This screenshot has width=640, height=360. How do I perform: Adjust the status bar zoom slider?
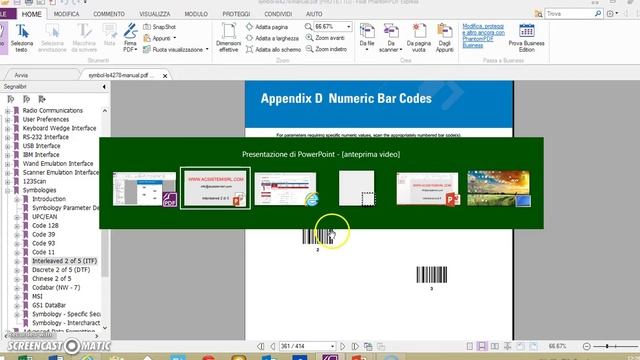(607, 347)
